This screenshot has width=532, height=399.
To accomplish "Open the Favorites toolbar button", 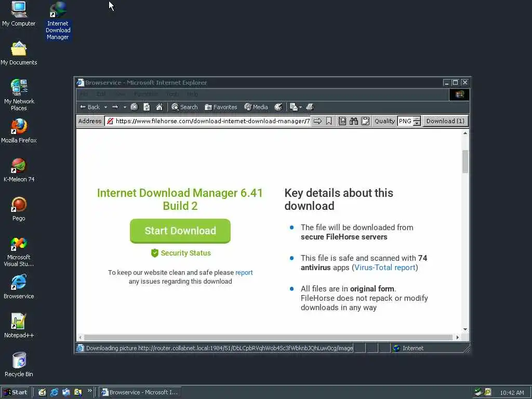I will coord(221,107).
